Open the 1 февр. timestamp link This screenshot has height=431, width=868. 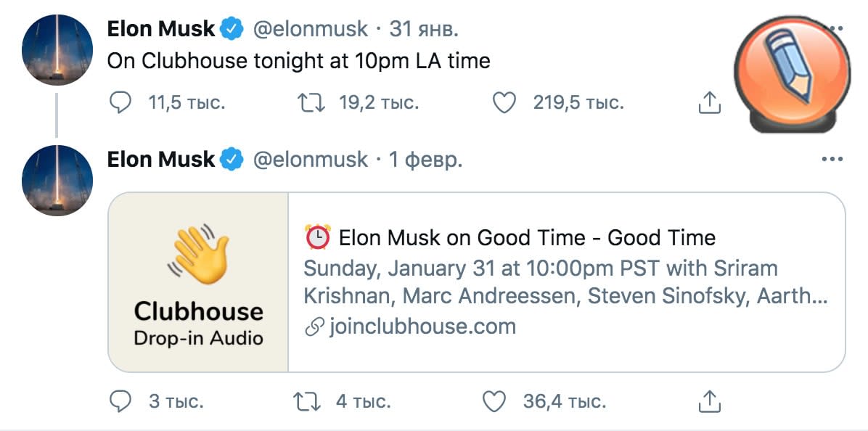426,160
